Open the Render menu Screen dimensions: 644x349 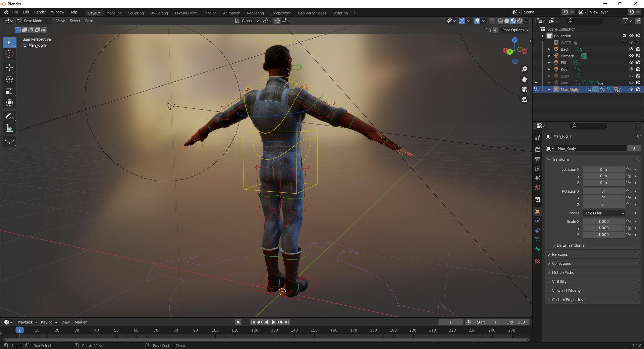click(40, 12)
